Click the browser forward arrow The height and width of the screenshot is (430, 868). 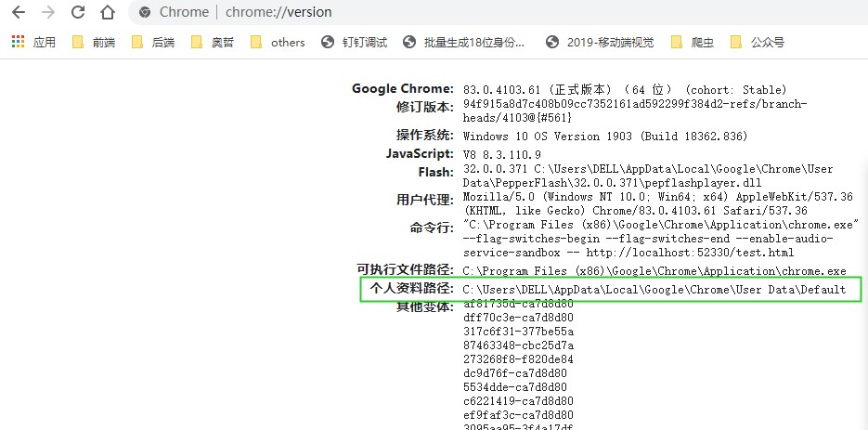point(48,12)
